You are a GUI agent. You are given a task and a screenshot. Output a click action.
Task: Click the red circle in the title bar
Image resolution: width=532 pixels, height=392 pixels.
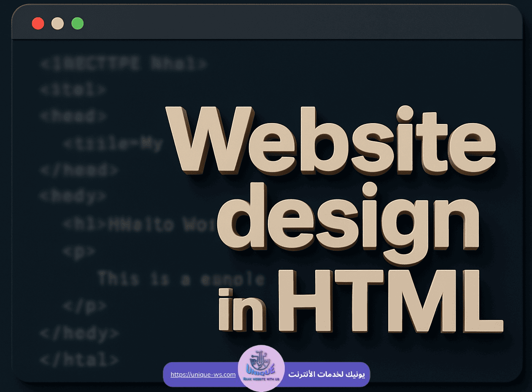(x=38, y=23)
